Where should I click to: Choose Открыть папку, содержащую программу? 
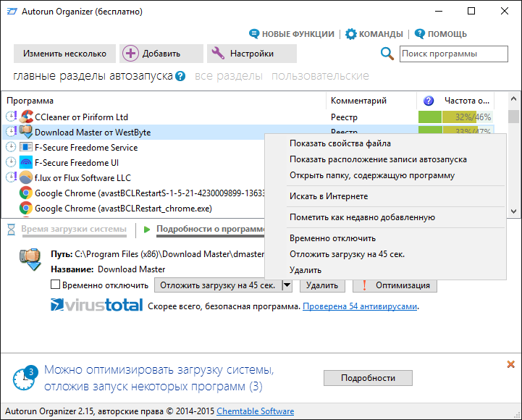pyautogui.click(x=372, y=175)
